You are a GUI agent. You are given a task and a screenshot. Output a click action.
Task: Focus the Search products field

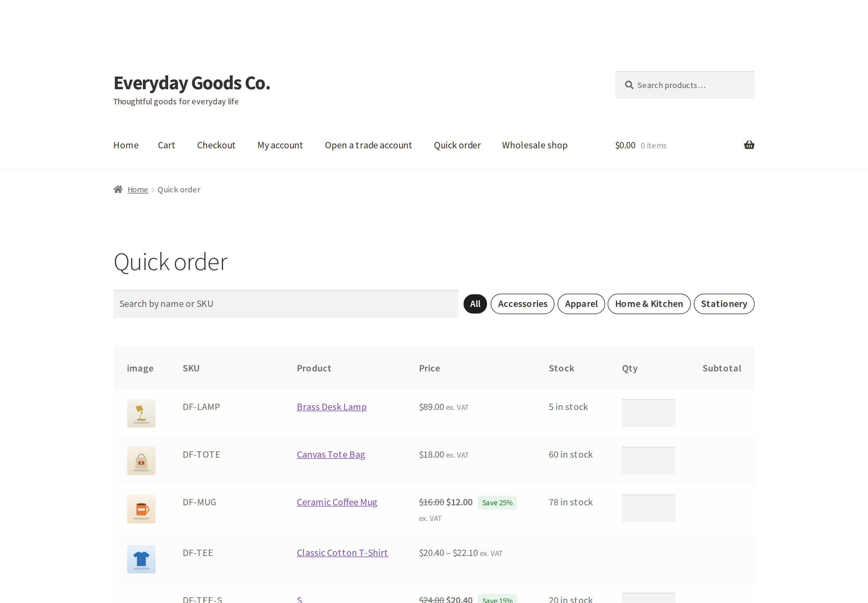(685, 85)
